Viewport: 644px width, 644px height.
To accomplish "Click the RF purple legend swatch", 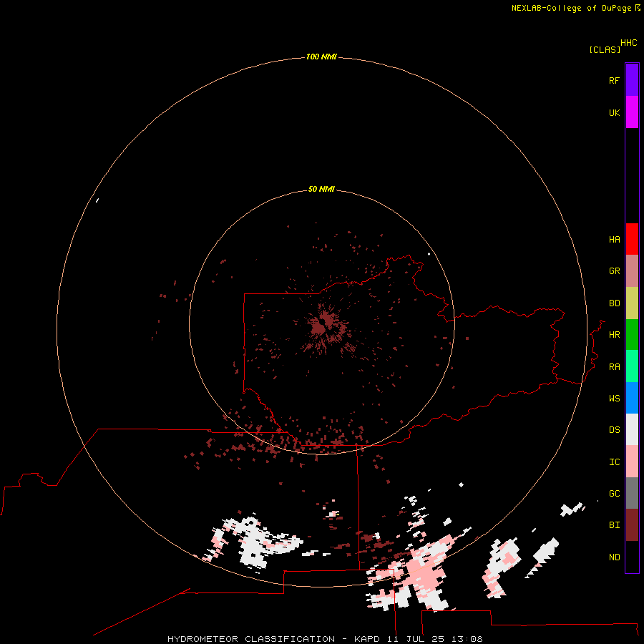I will (x=632, y=80).
